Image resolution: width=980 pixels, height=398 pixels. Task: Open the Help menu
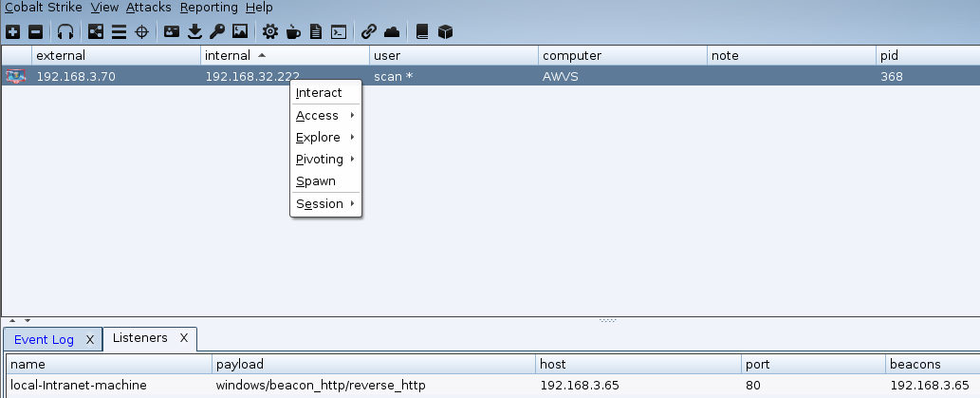coord(259,8)
